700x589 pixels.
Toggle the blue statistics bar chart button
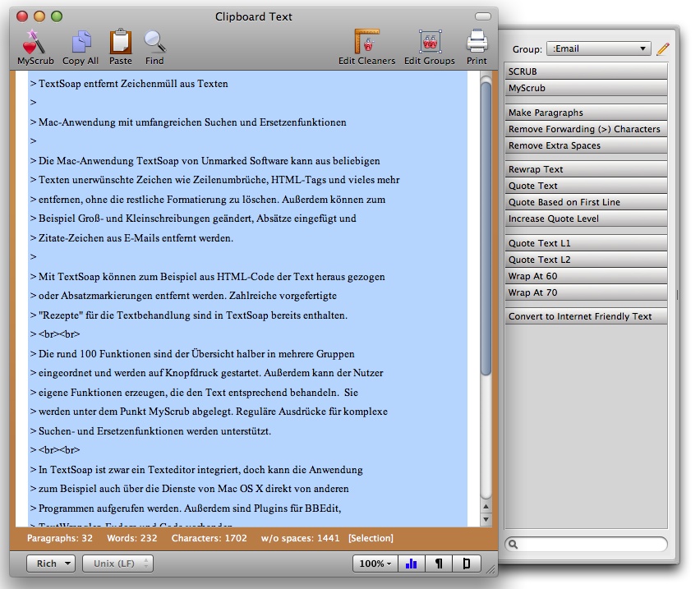point(412,564)
